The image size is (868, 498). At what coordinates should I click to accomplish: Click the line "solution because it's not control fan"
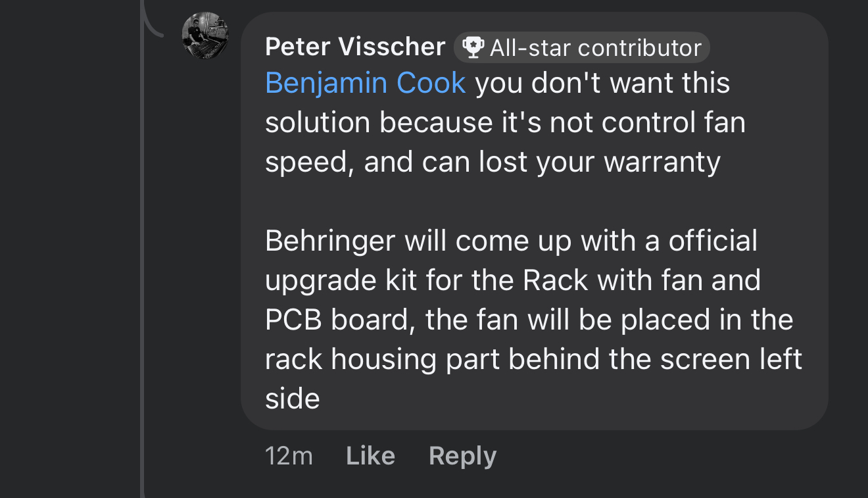[505, 122]
